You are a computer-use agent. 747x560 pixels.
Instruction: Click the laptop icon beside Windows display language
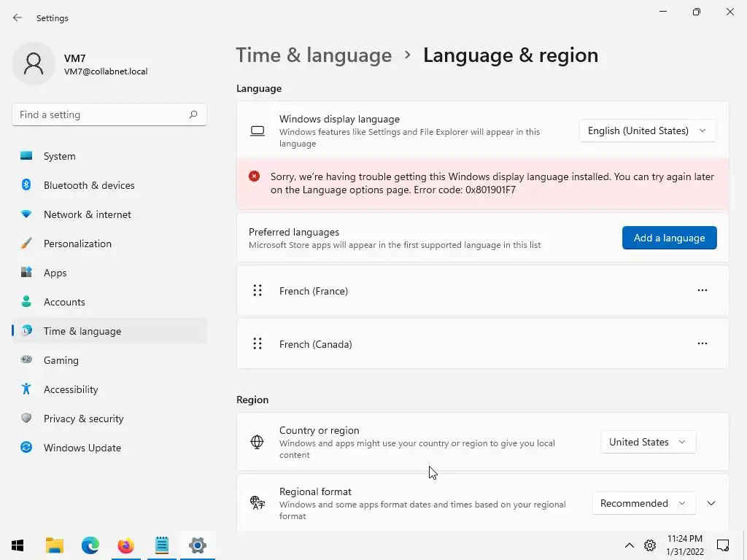[x=258, y=131]
